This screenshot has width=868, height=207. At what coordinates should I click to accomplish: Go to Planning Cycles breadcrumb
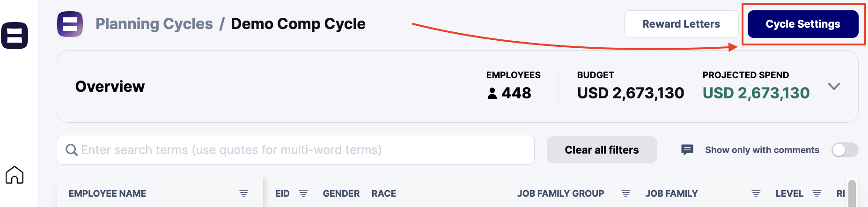154,24
